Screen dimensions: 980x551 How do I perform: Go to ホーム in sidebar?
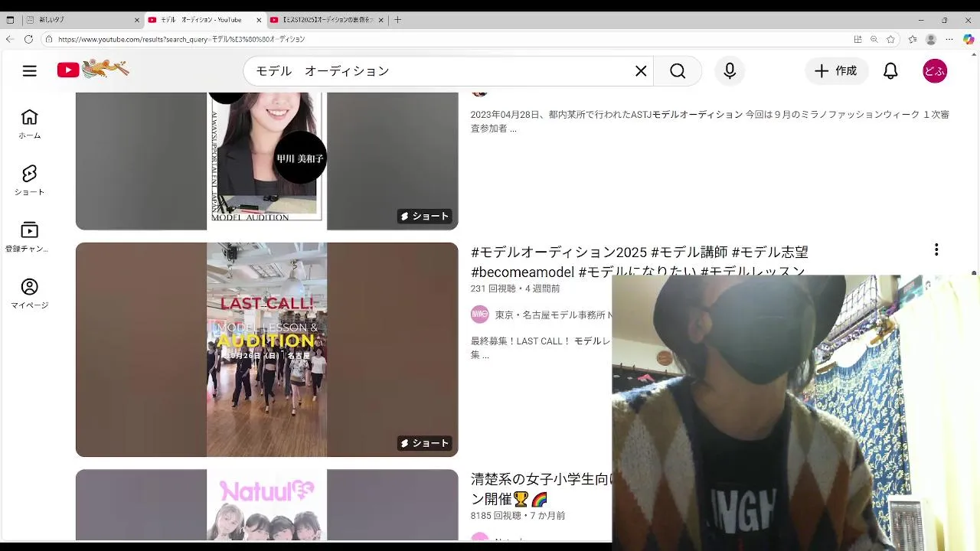[30, 124]
